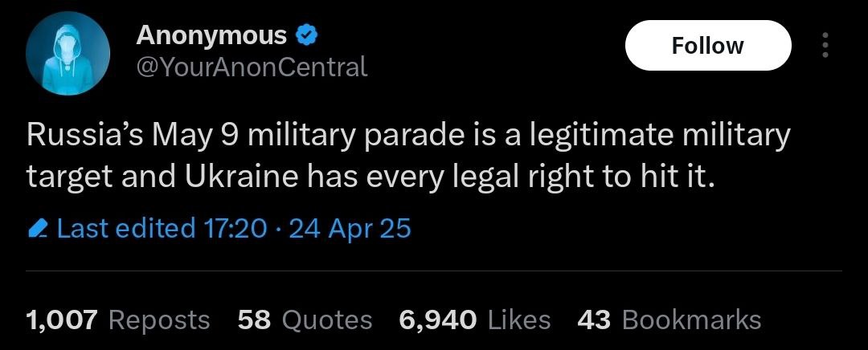Click the pencil edit-history icon

coord(38,230)
